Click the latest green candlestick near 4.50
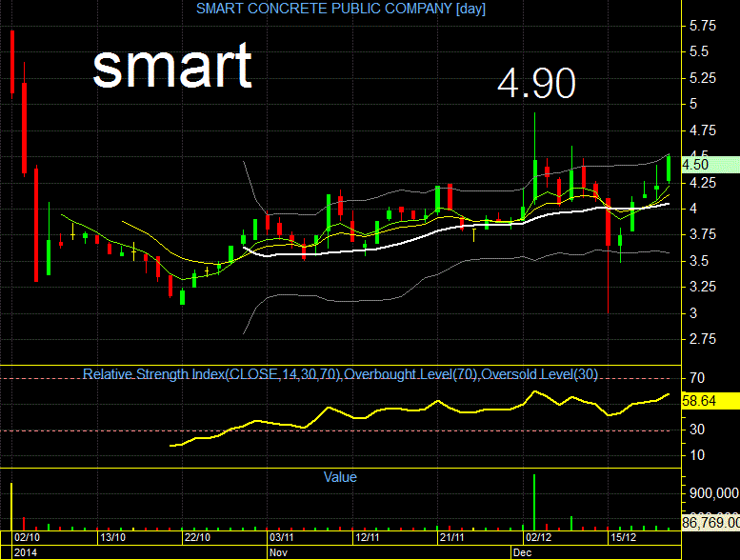The image size is (740, 560). (669, 169)
